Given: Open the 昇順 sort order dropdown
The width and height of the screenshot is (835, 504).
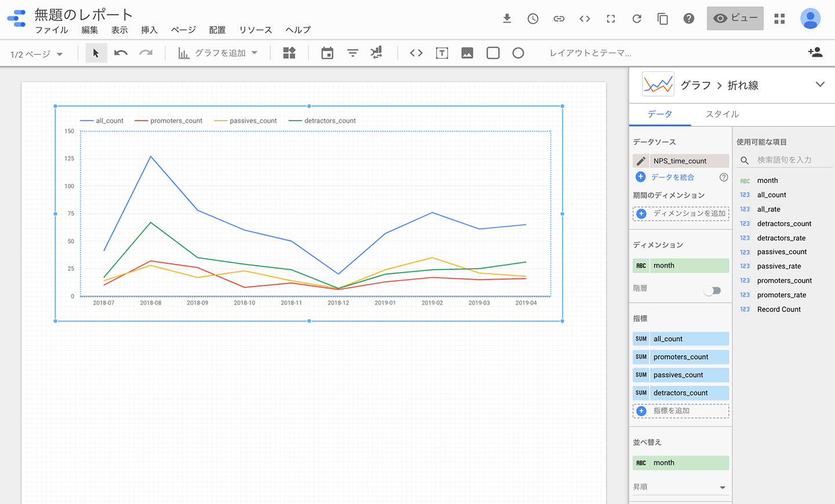Looking at the screenshot, I should (x=680, y=487).
